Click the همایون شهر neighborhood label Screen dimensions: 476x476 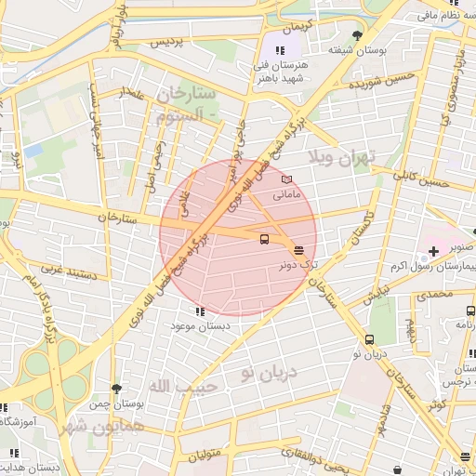101,428
